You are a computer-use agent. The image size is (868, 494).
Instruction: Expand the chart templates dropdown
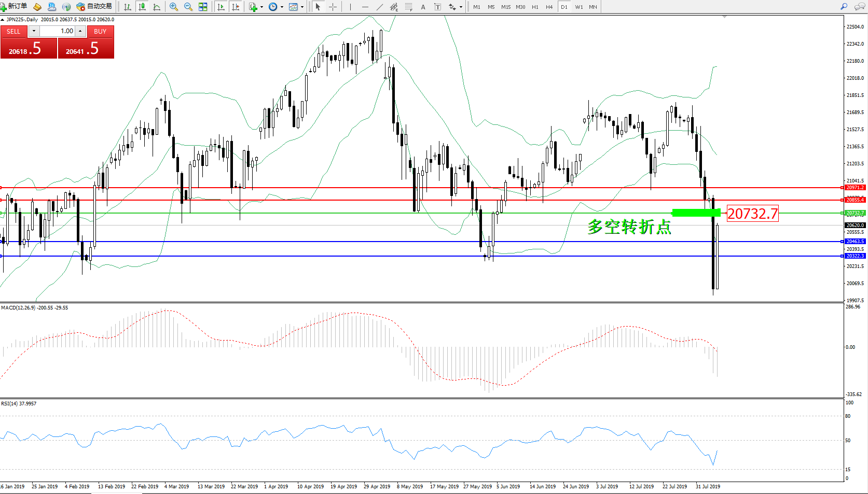coord(296,7)
